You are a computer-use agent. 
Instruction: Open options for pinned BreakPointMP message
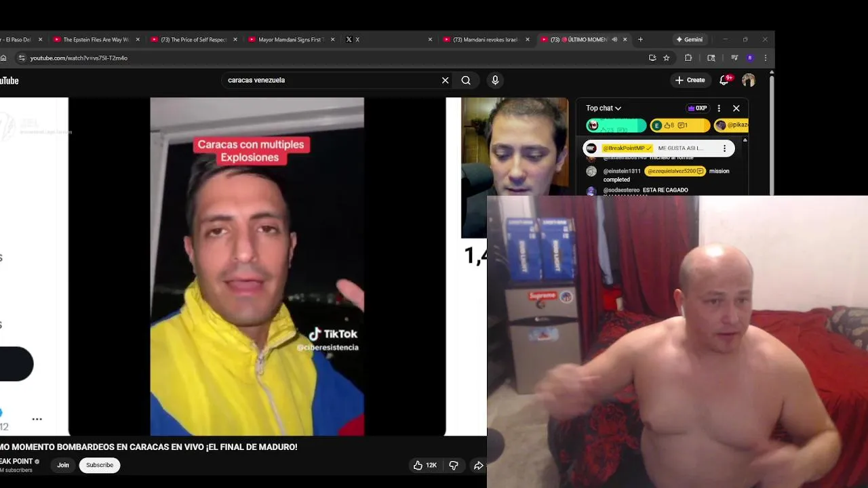[x=724, y=148]
